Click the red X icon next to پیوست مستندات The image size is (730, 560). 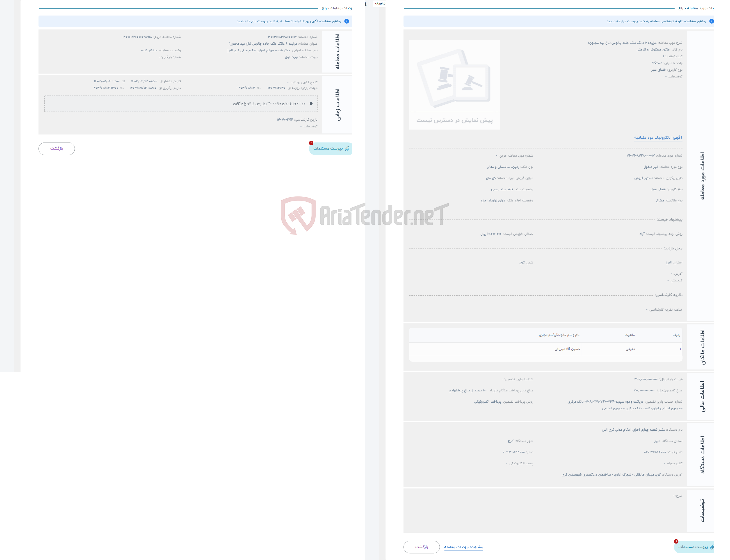tap(311, 143)
